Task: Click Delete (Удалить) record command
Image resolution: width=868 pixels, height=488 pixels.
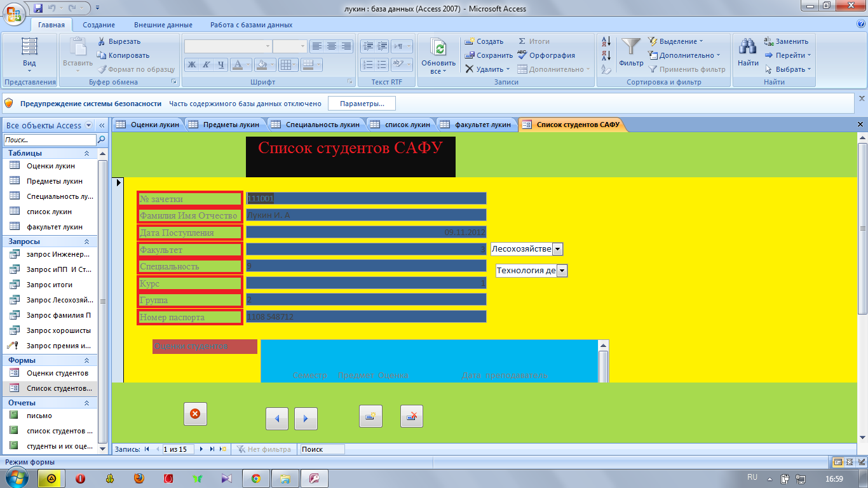Action: click(487, 69)
